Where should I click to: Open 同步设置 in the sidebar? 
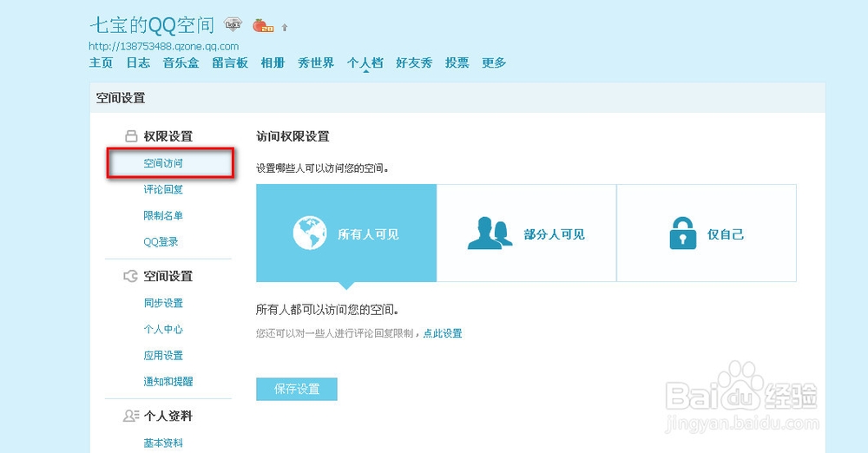tap(163, 303)
